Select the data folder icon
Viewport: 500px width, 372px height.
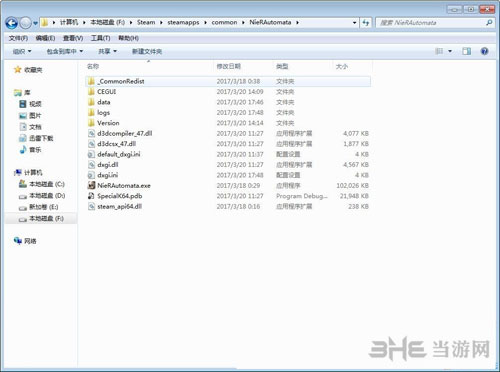coord(91,102)
